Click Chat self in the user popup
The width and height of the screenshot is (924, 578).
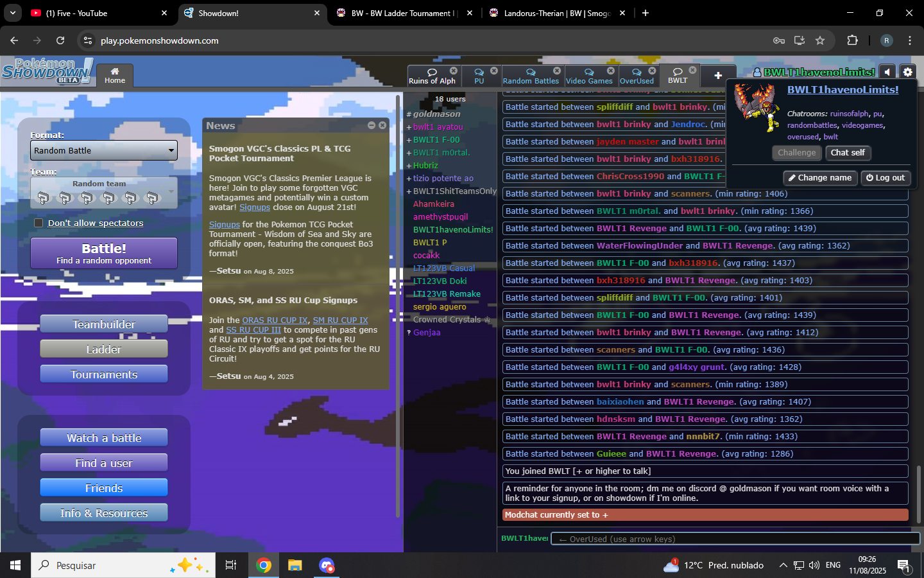(x=848, y=153)
